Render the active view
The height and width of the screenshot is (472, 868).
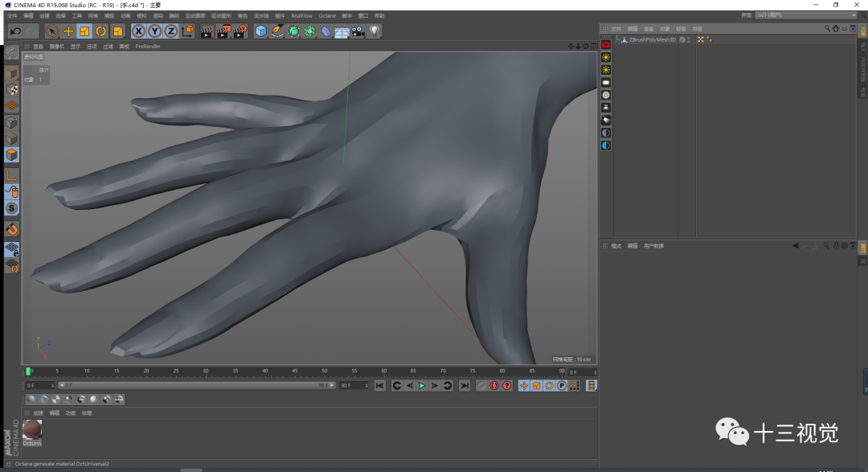(207, 31)
